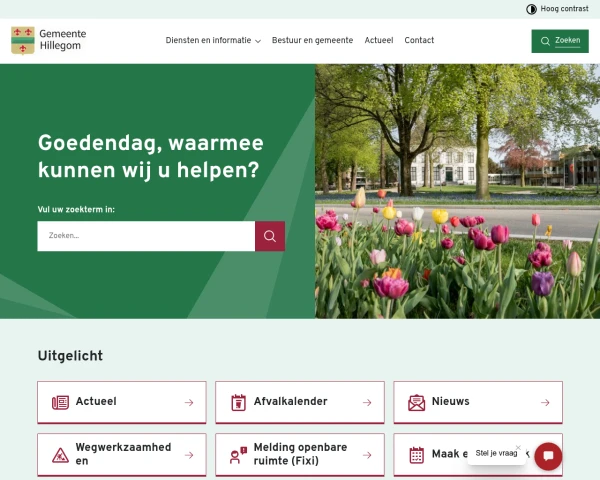The height and width of the screenshot is (480, 600).
Task: Focus the Zoeken... search input field
Action: coord(146,236)
